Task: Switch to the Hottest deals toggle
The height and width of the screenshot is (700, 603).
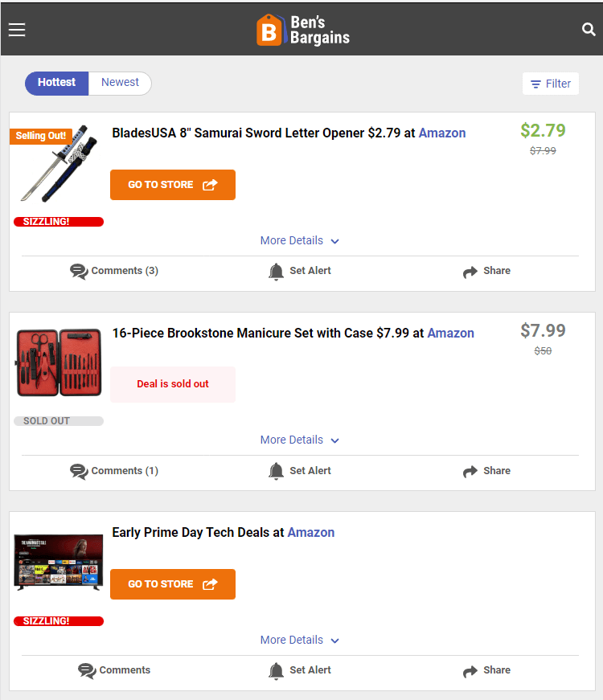Action: click(56, 83)
